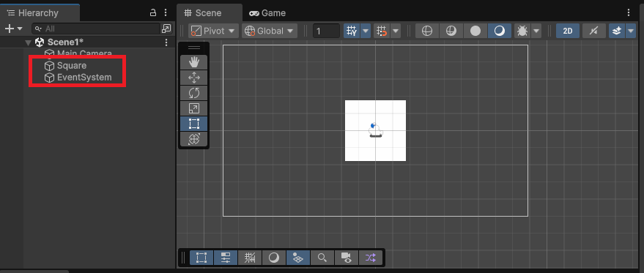Toggle Grid and Snap overlay icon
Screen dimensions: 644x273
tap(250, 258)
